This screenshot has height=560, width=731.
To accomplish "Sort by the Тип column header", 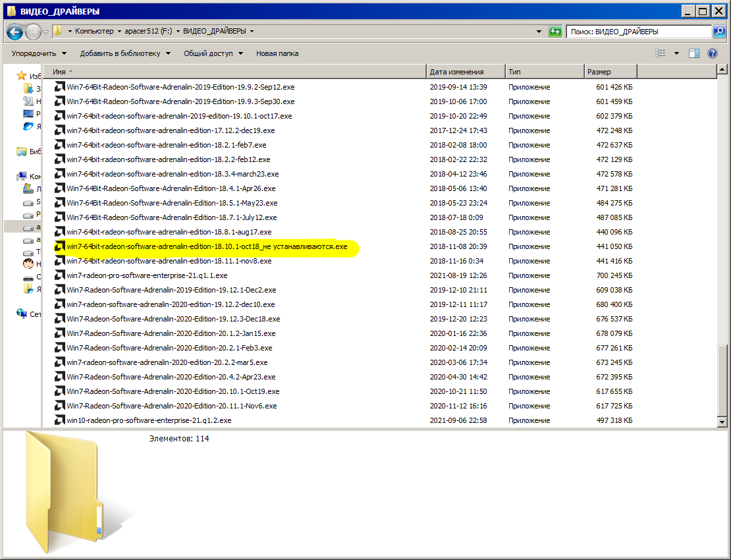I will tap(545, 72).
